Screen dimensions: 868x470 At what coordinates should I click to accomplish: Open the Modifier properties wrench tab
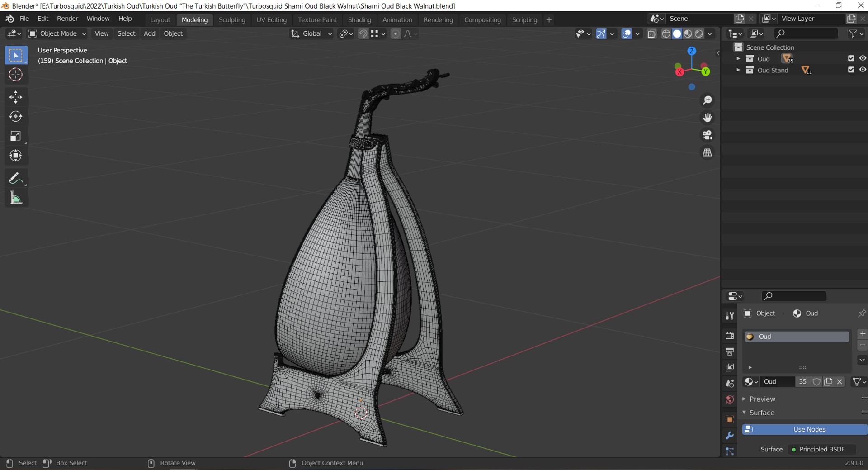coord(730,435)
